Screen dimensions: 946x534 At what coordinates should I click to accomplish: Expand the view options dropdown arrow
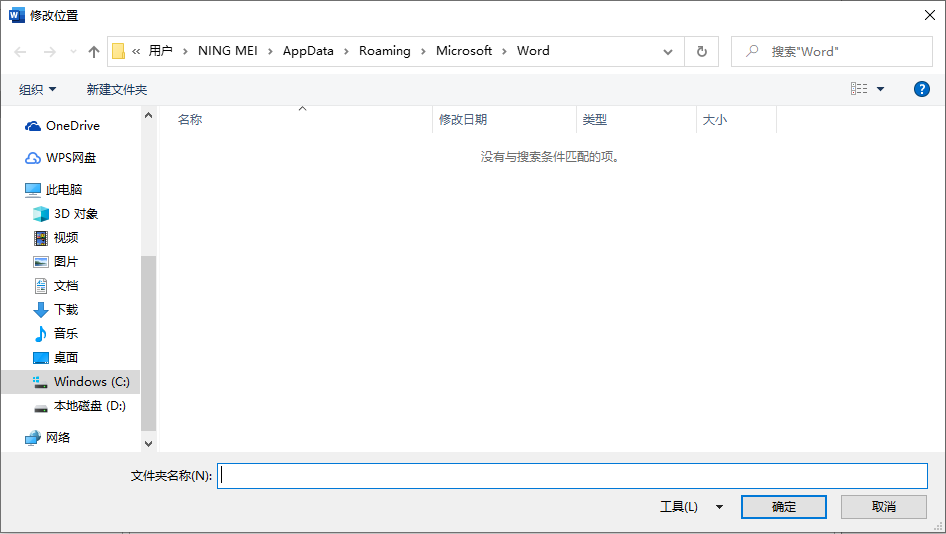pos(880,89)
